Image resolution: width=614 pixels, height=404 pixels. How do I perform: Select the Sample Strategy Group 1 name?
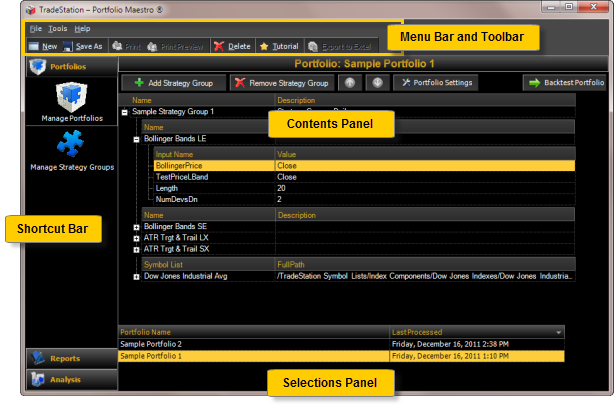coord(173,112)
